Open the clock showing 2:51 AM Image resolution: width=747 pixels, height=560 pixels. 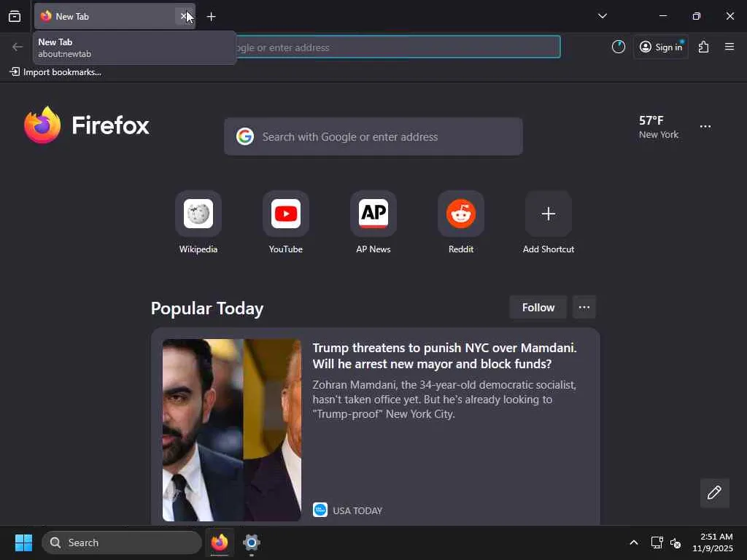[x=713, y=542]
